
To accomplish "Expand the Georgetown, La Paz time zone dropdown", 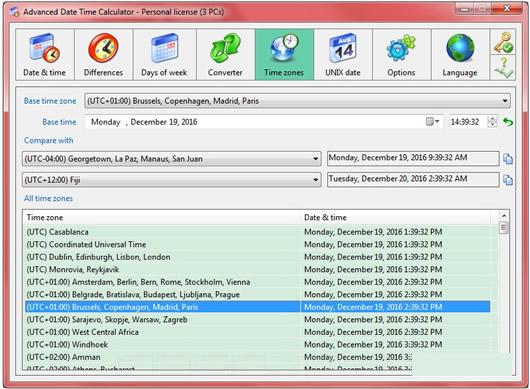I will (x=316, y=159).
